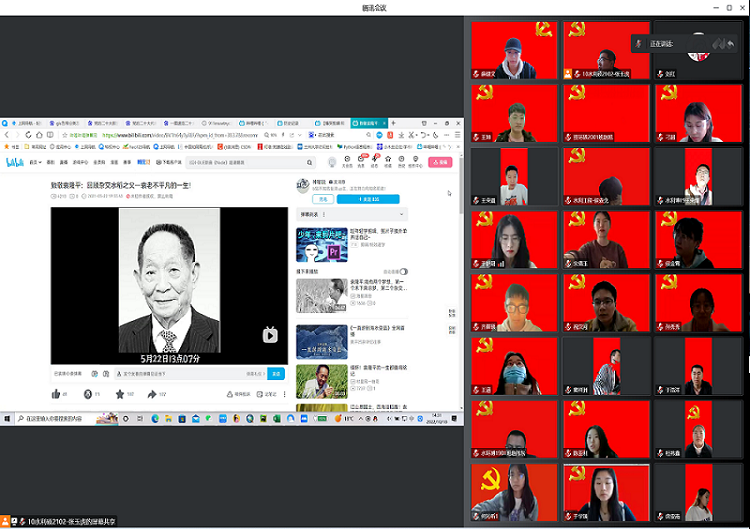
Task: Type in the bilibili search box
Action: [x=220, y=162]
